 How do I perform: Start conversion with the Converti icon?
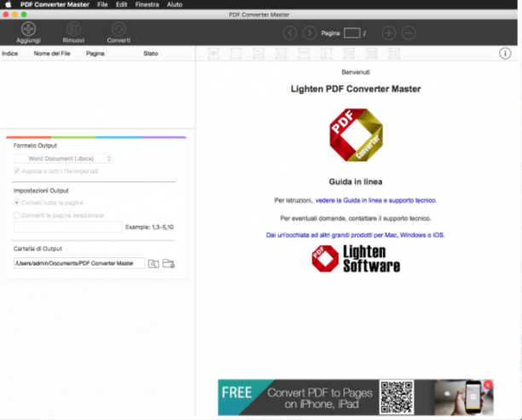pos(119,29)
